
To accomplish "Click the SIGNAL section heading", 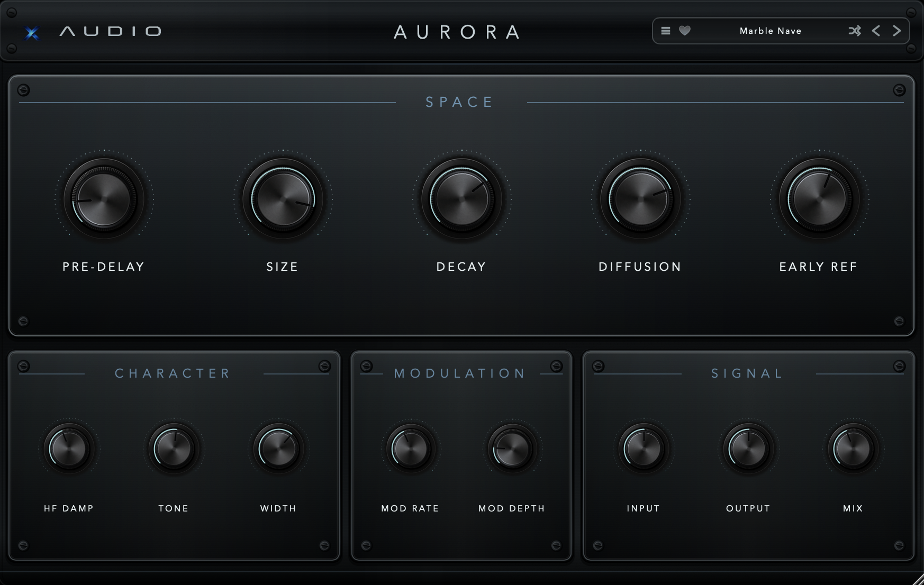I will pos(747,373).
